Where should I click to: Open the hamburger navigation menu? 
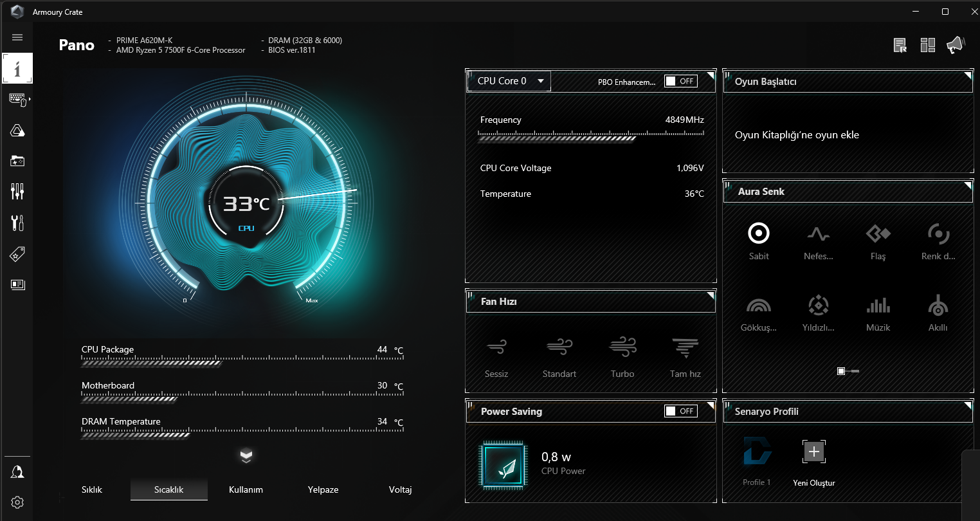click(17, 37)
